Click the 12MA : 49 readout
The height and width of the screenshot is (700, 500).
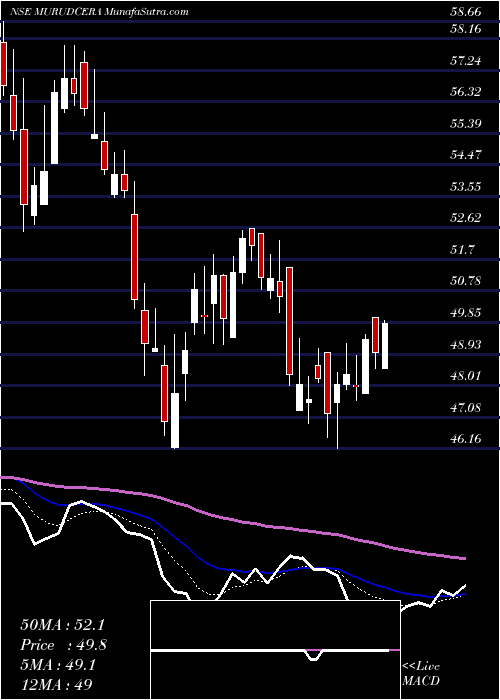pos(57,683)
